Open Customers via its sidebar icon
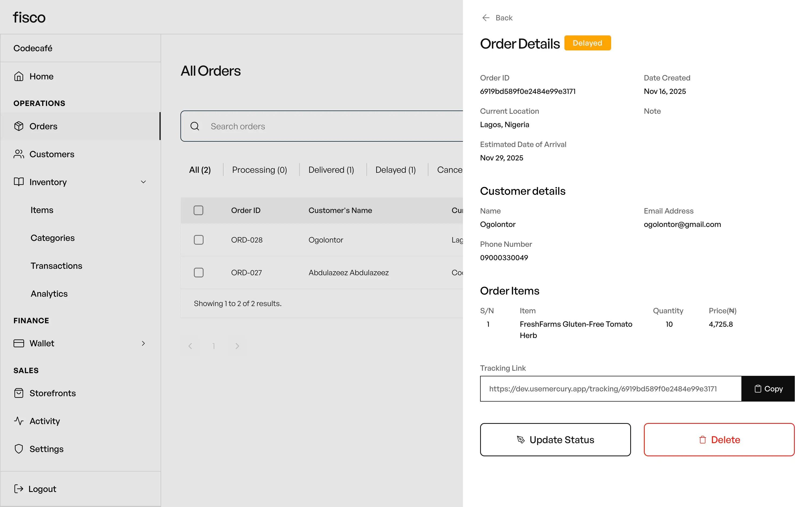This screenshot has height=507, width=812. pyautogui.click(x=19, y=154)
